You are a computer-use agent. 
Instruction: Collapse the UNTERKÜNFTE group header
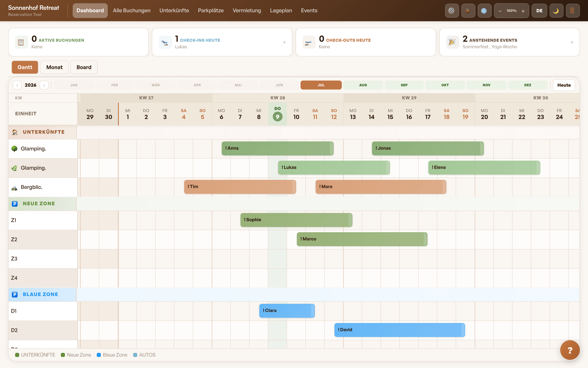(x=42, y=132)
